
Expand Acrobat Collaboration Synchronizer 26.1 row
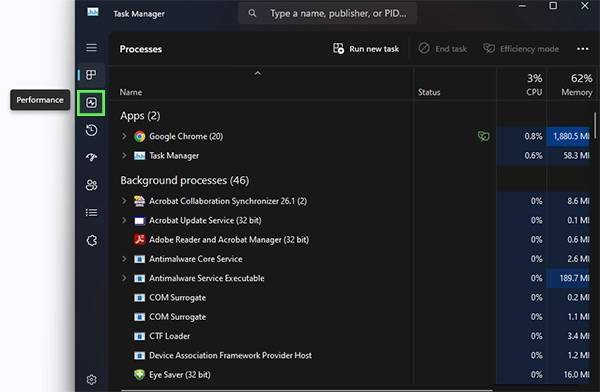tap(124, 201)
